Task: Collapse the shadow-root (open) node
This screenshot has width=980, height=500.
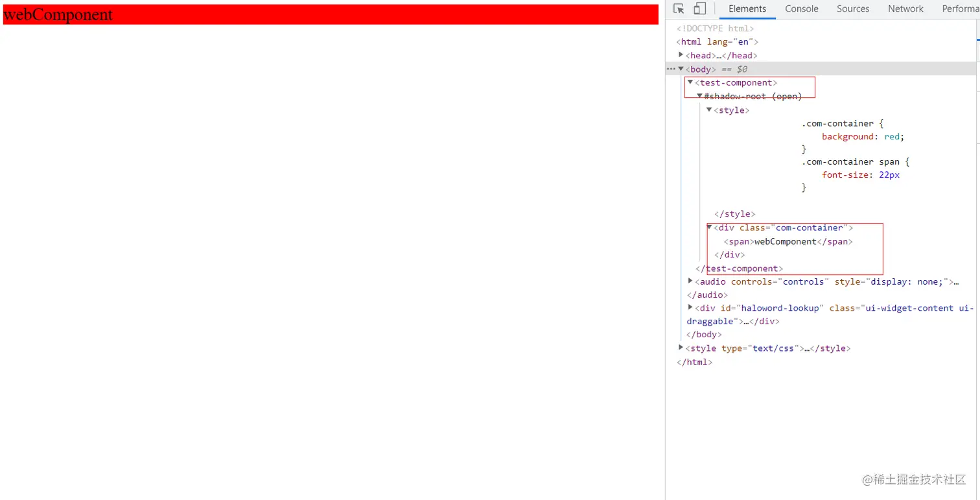Action: tap(699, 96)
